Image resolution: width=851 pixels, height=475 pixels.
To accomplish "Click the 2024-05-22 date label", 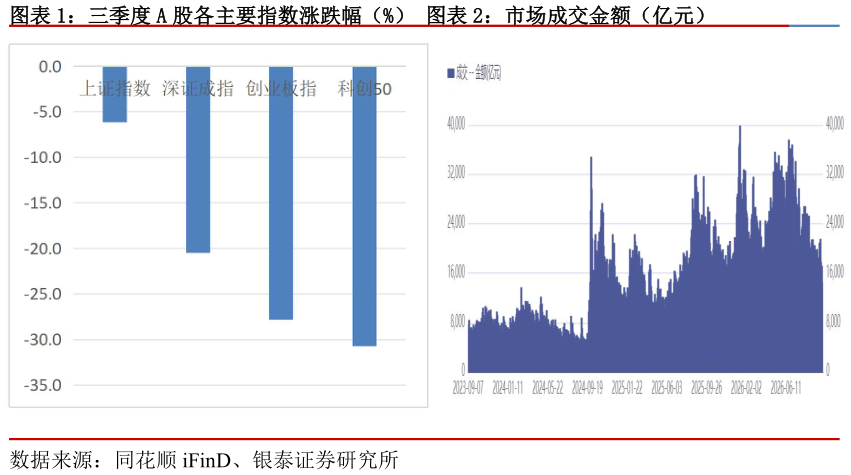I will pos(548,387).
